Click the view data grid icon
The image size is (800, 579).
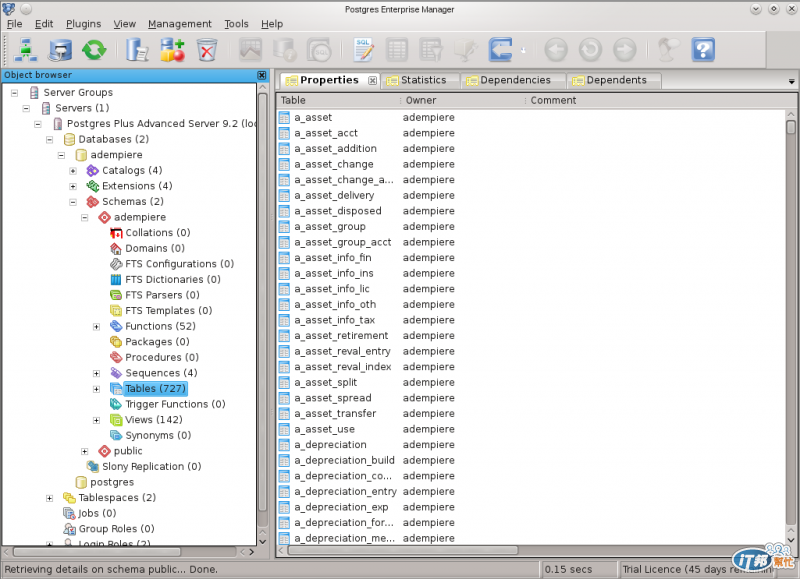click(397, 50)
